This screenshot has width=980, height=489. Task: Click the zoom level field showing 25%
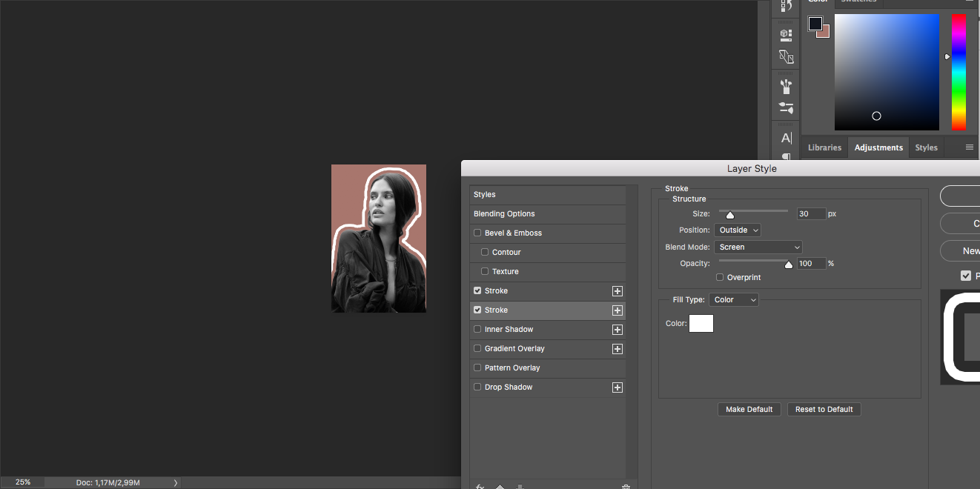[23, 482]
